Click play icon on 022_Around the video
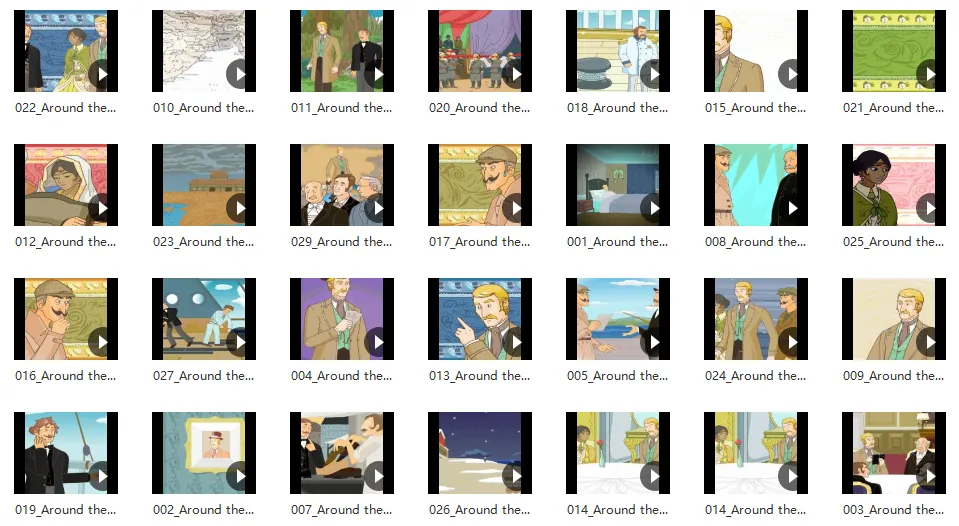This screenshot has height=526, width=959. pos(102,75)
